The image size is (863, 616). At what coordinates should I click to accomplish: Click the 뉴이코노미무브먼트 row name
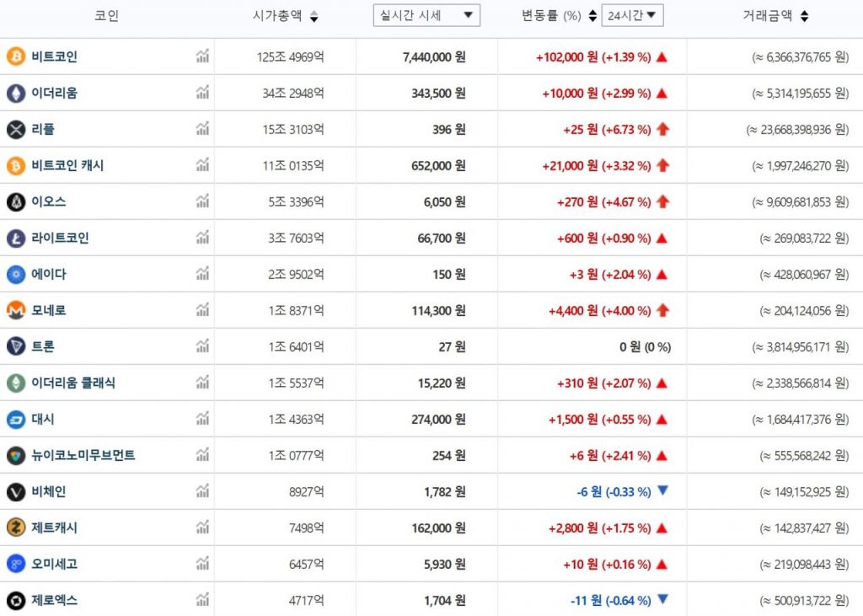[x=83, y=455]
